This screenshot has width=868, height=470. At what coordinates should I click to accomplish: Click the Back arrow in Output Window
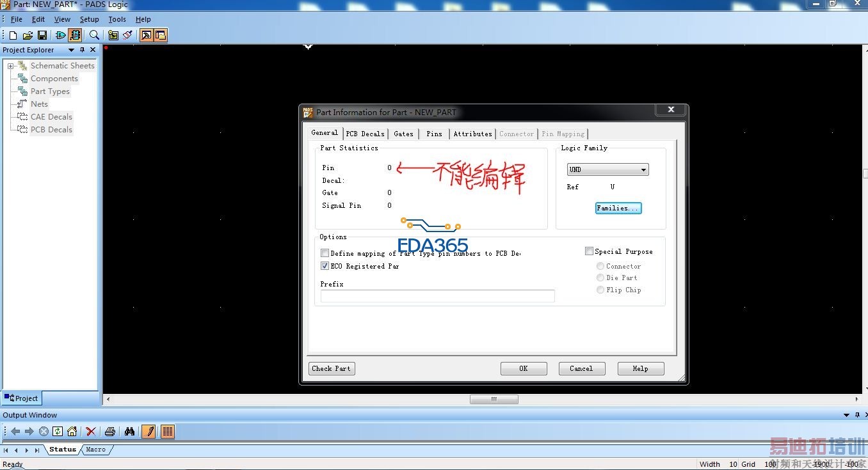(15, 432)
